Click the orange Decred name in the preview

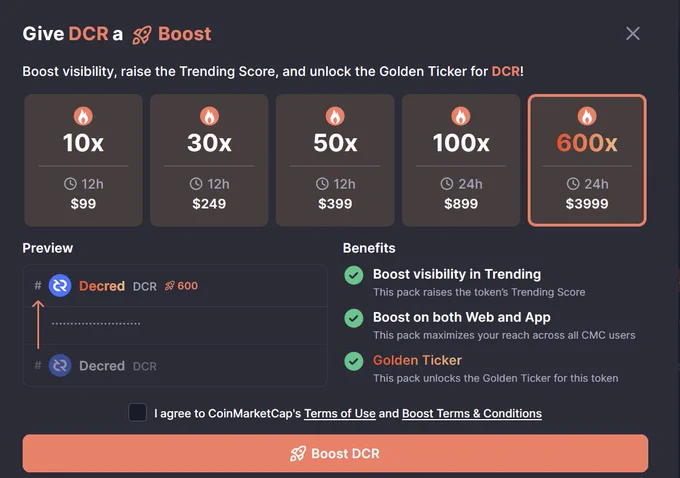(102, 286)
